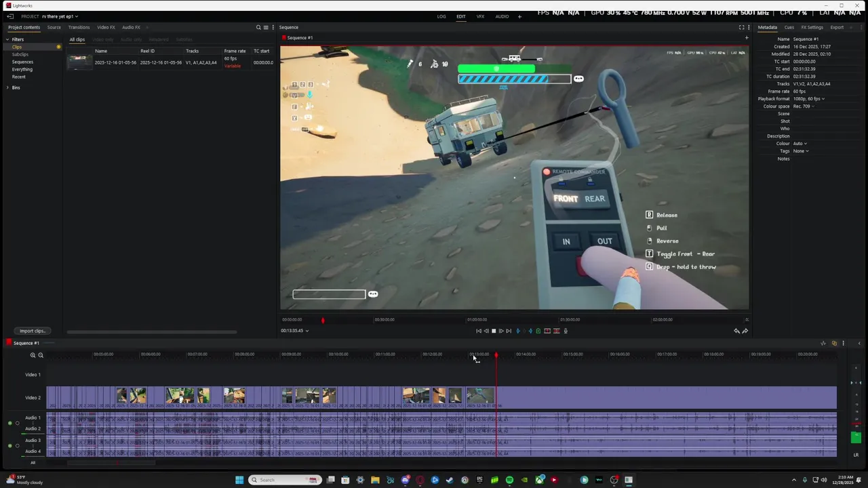This screenshot has height=488, width=868.
Task: Switch to the AUDIO workspace tab
Action: click(x=502, y=16)
